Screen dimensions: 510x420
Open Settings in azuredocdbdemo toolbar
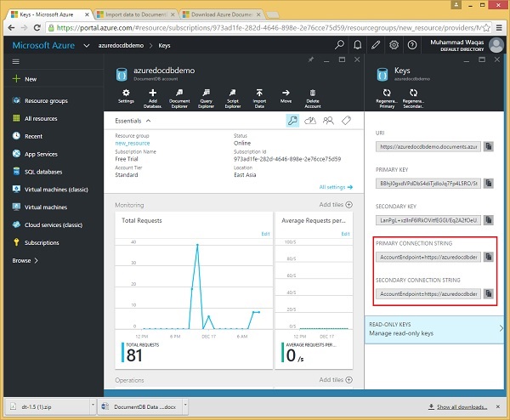pos(126,96)
